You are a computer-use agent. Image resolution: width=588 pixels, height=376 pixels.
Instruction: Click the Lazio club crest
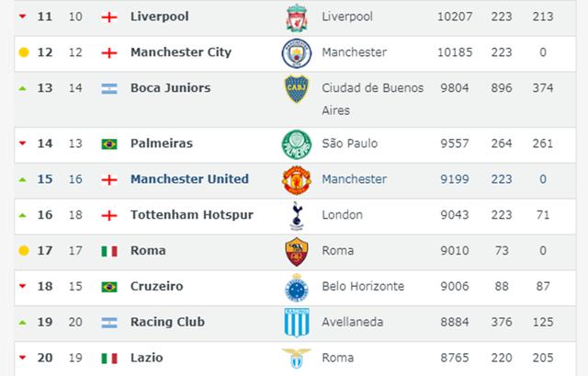296,358
